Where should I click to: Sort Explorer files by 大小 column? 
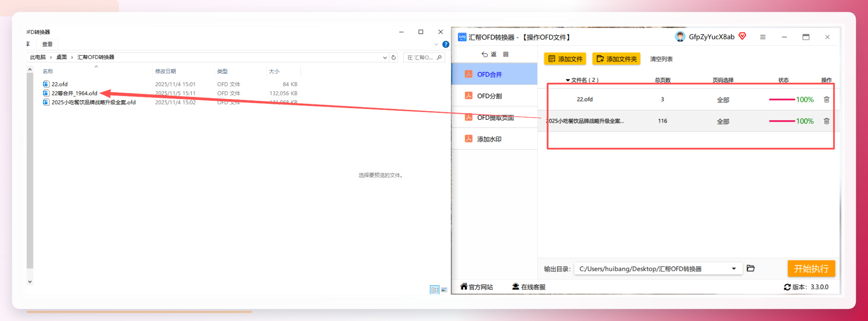(274, 71)
